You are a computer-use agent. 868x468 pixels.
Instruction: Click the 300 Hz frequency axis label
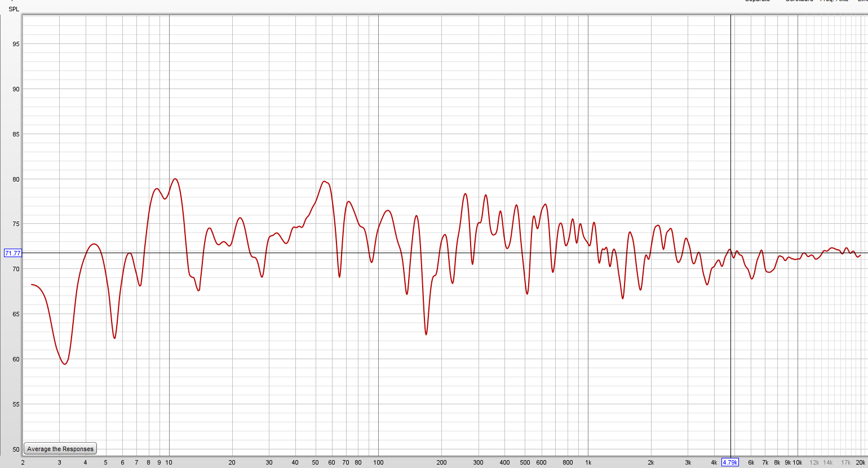click(x=478, y=462)
